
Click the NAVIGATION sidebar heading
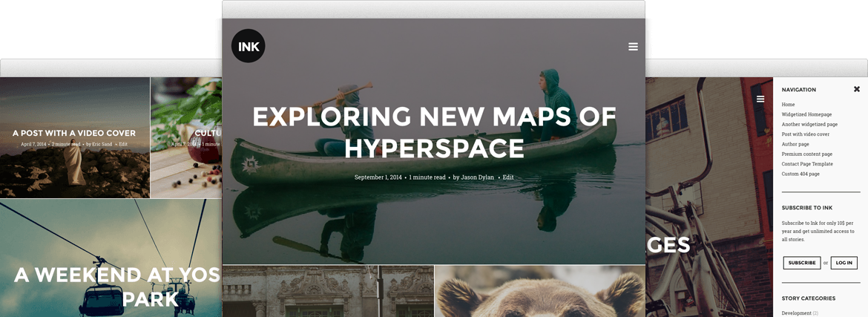tap(799, 90)
